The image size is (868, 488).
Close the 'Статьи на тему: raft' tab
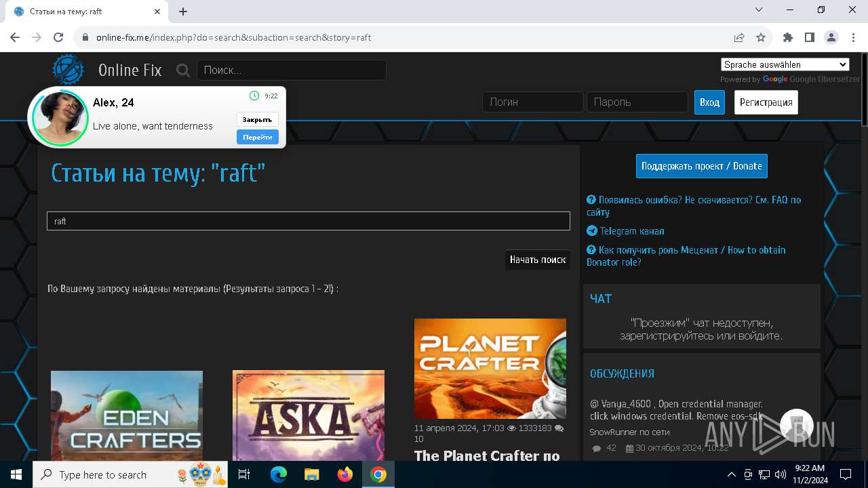158,12
